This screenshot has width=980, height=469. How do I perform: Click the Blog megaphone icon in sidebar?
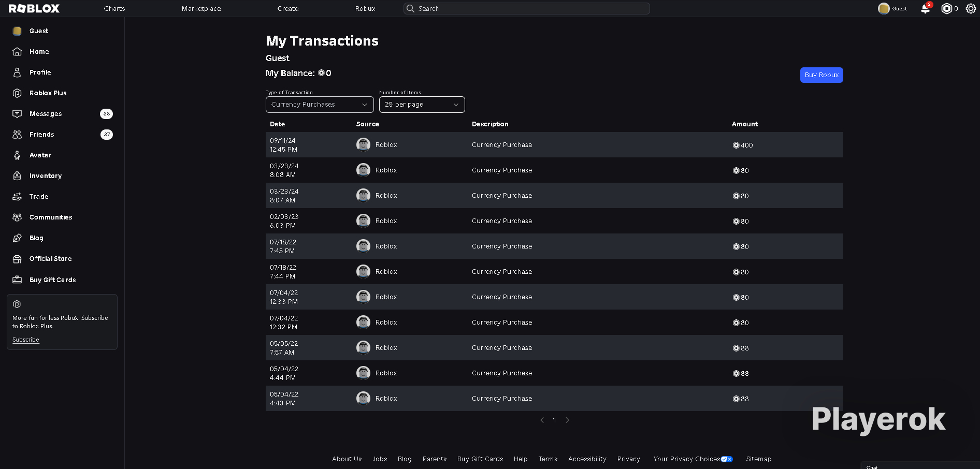pos(17,238)
